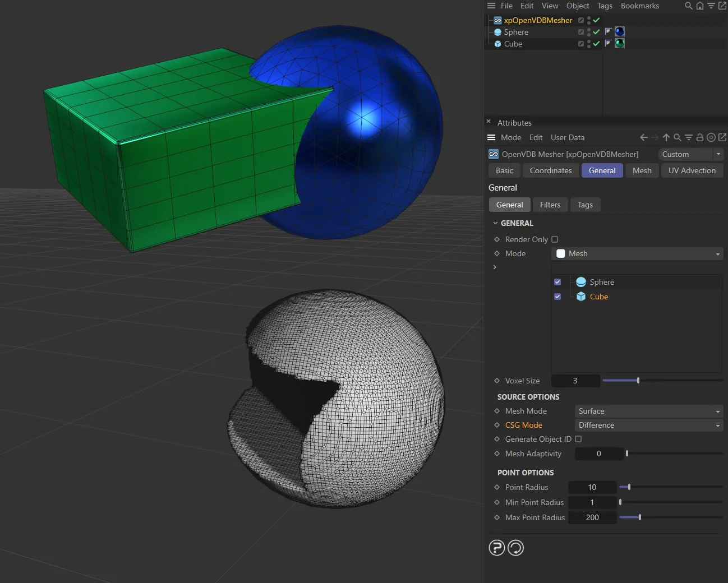Screen dimensions: 728x583
Task: Collapse the GENERAL section header
Action: pyautogui.click(x=496, y=223)
